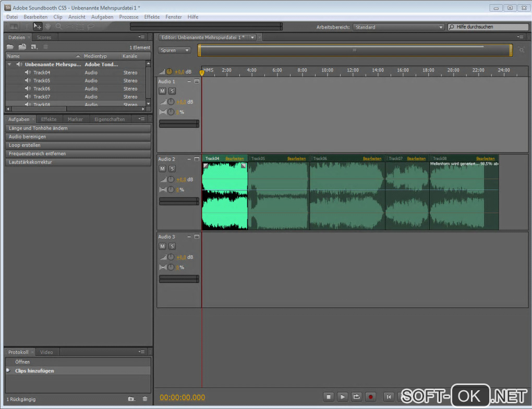This screenshot has height=409, width=532.
Task: Click the Audio 1 volume knob
Action: pyautogui.click(x=171, y=102)
